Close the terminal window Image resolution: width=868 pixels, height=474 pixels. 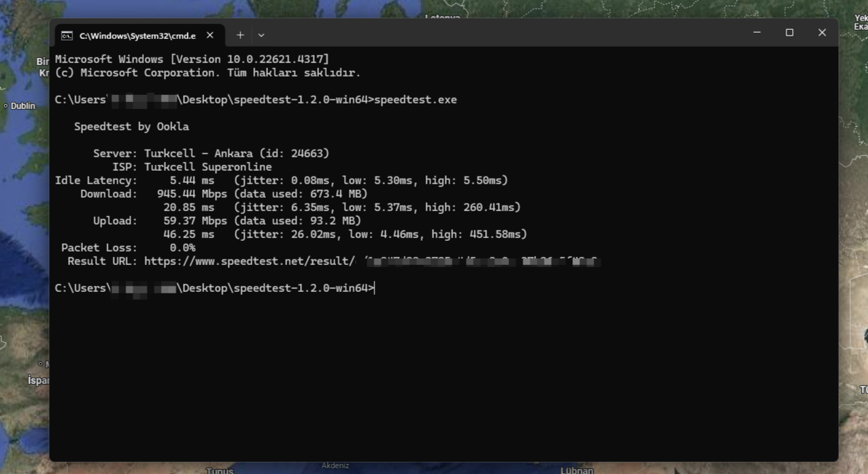click(822, 33)
